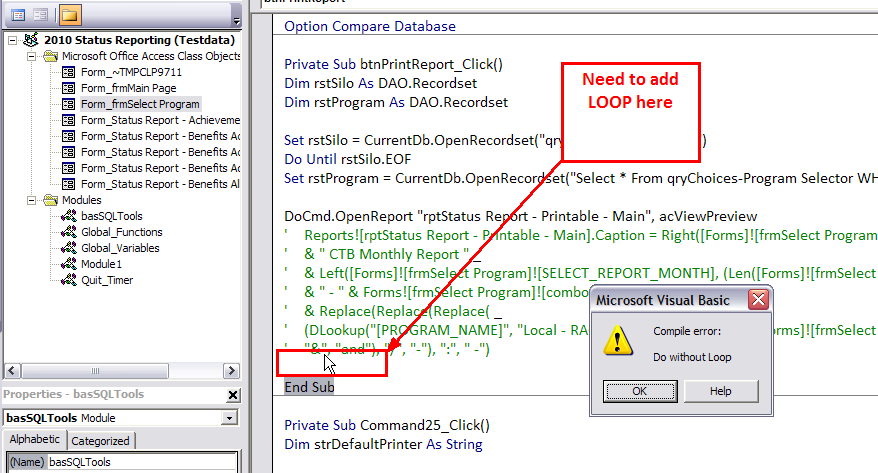Open basSQLTools module in tree
The width and height of the screenshot is (878, 473).
111,216
